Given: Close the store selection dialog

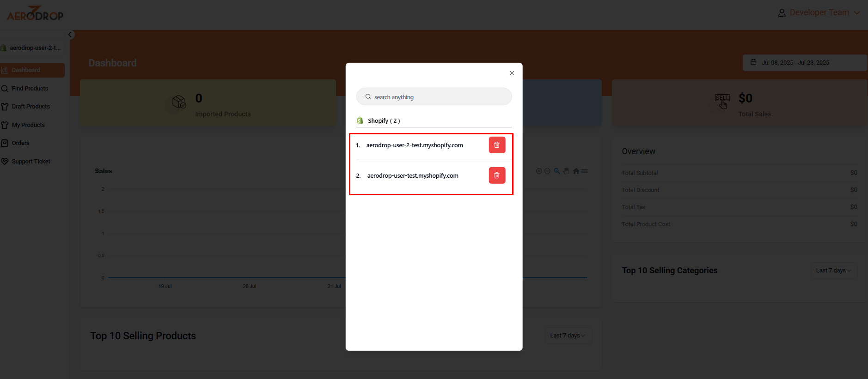Looking at the screenshot, I should click(512, 73).
